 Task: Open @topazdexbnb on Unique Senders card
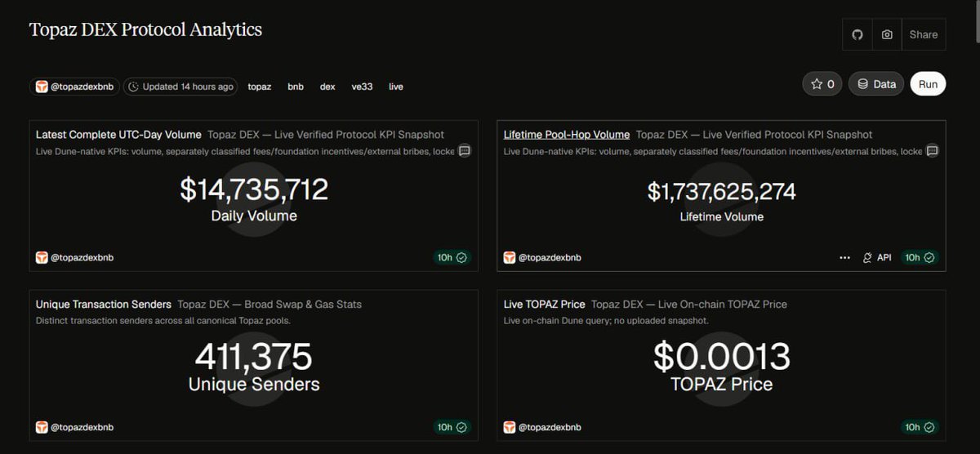[74, 427]
